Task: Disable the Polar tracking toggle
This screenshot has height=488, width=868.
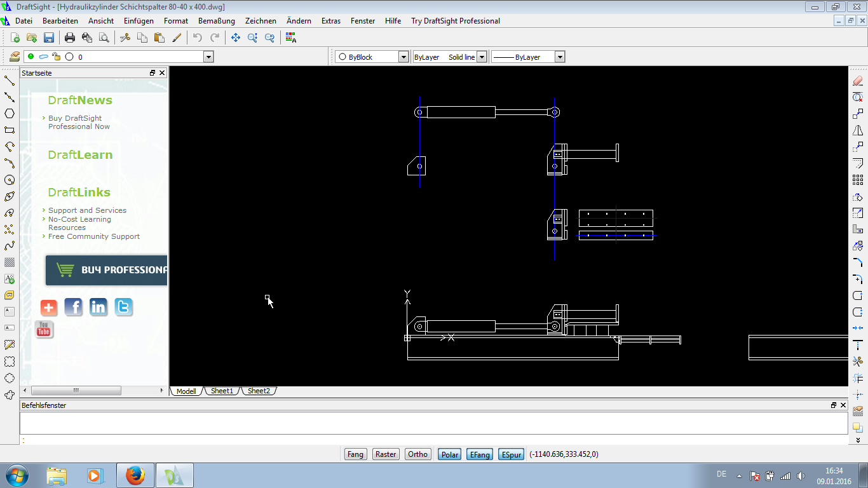Action: coord(450,454)
